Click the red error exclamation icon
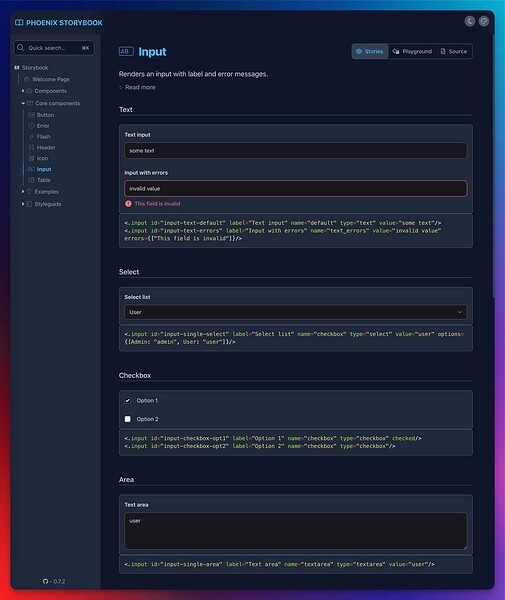505x600 pixels. pos(128,204)
